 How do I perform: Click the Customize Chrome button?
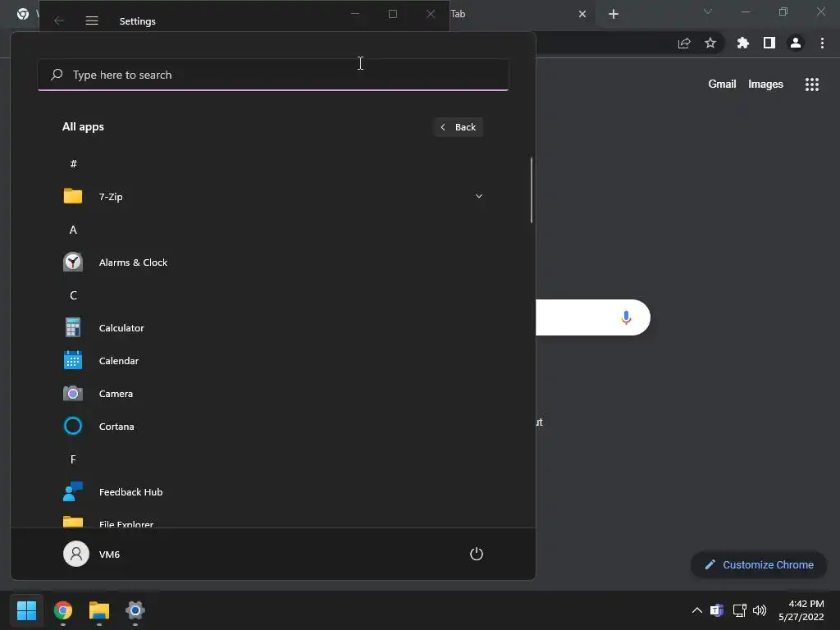(x=759, y=564)
